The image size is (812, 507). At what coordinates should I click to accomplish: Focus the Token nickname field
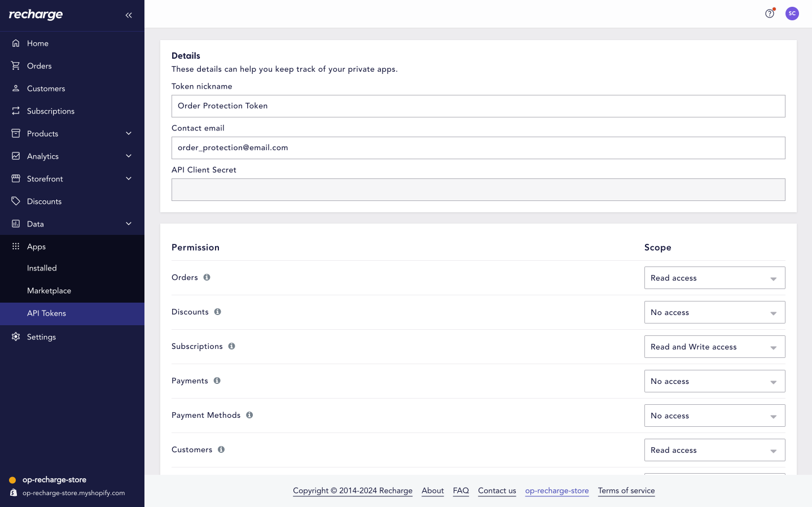479,106
